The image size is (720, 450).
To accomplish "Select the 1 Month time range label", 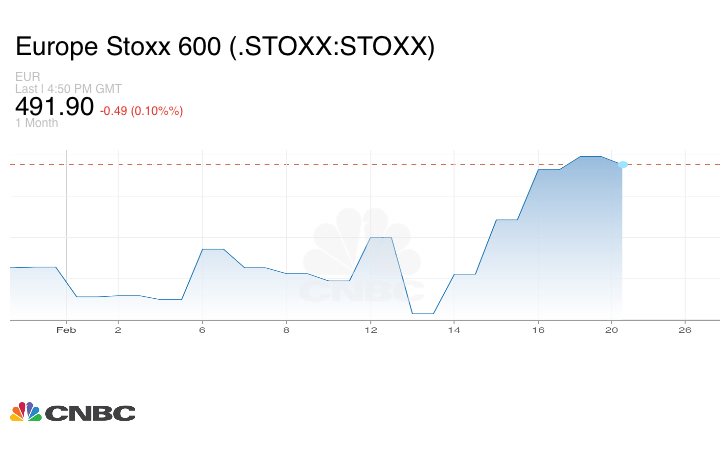I will 37,123.
